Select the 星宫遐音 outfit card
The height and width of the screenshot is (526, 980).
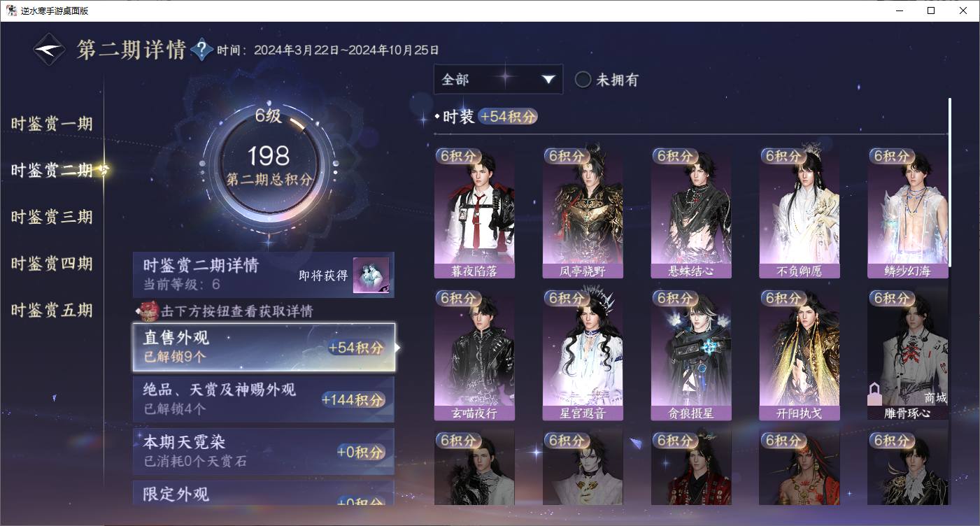(x=583, y=355)
